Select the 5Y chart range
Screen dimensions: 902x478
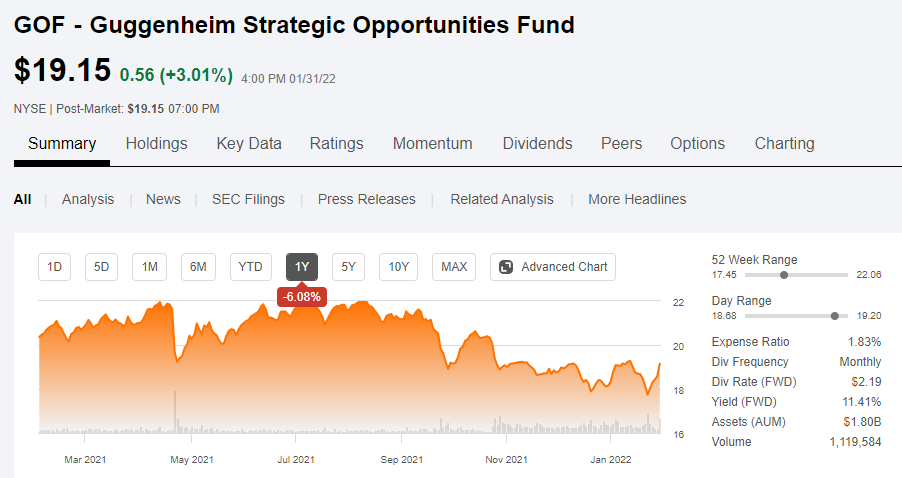pos(349,267)
